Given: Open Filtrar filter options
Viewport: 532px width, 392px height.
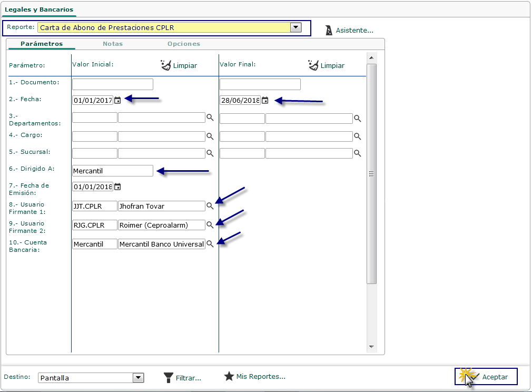Looking at the screenshot, I should tap(182, 378).
